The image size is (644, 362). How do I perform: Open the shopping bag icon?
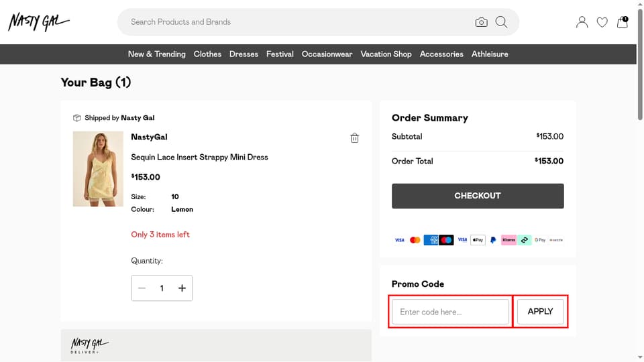click(623, 21)
